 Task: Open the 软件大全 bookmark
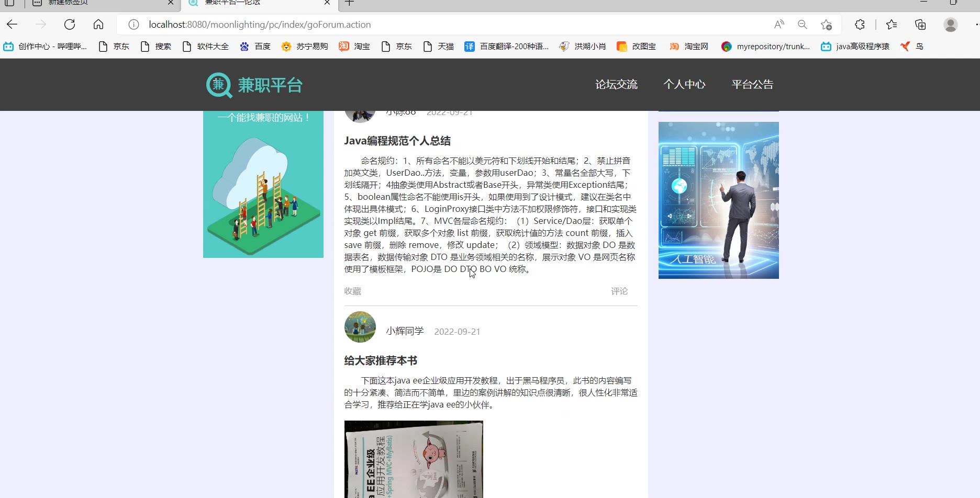[206, 47]
